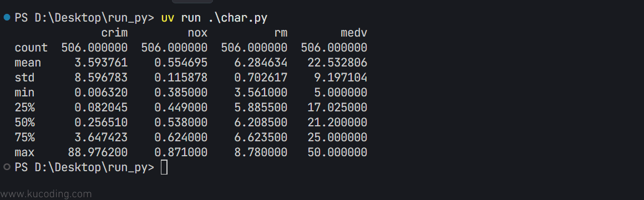Click the blue command-success dot icon
Image resolution: width=644 pixels, height=200 pixels.
click(6, 17)
